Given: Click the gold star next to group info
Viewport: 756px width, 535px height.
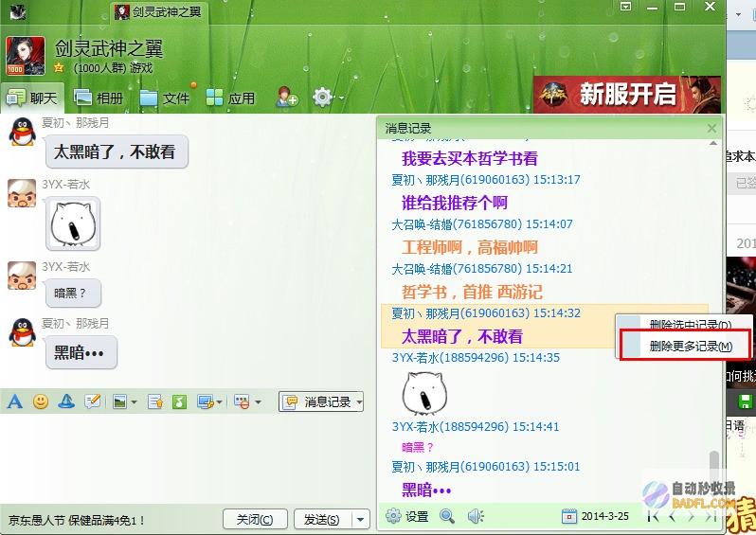Looking at the screenshot, I should tap(59, 68).
